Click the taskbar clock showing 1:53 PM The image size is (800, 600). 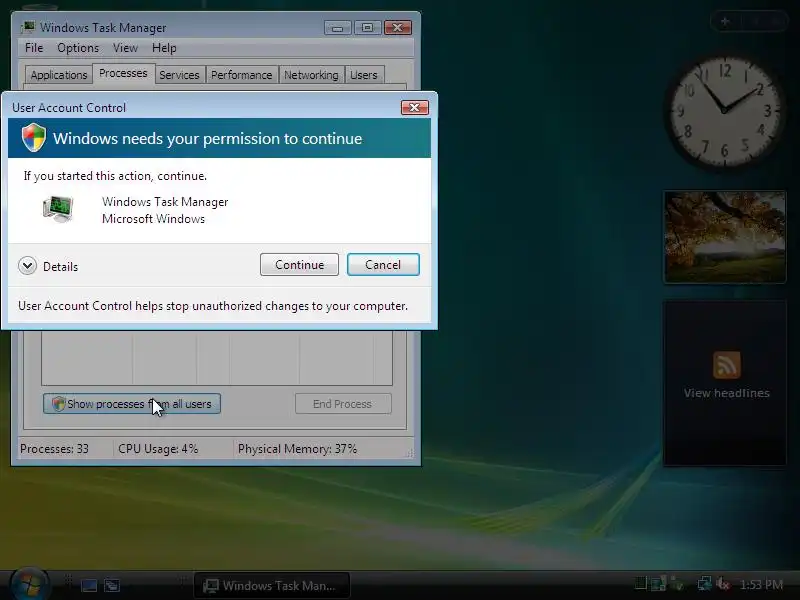[761, 585]
